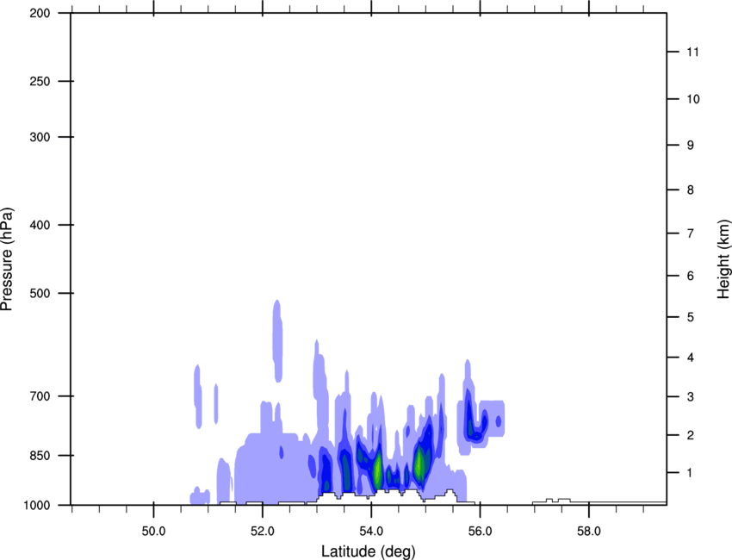Viewport: 732px width, 560px height.
Task: Select the 200 pressure tick label
Action: click(x=40, y=13)
